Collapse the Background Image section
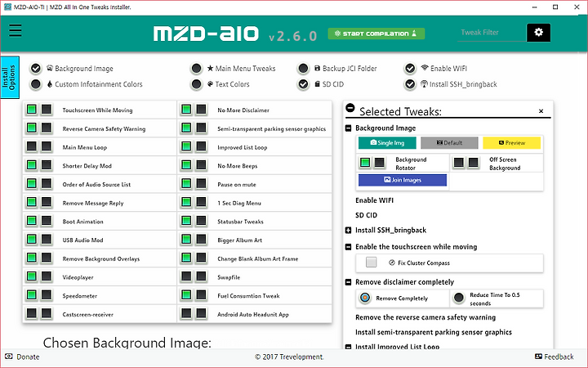588x368 pixels. [348, 128]
